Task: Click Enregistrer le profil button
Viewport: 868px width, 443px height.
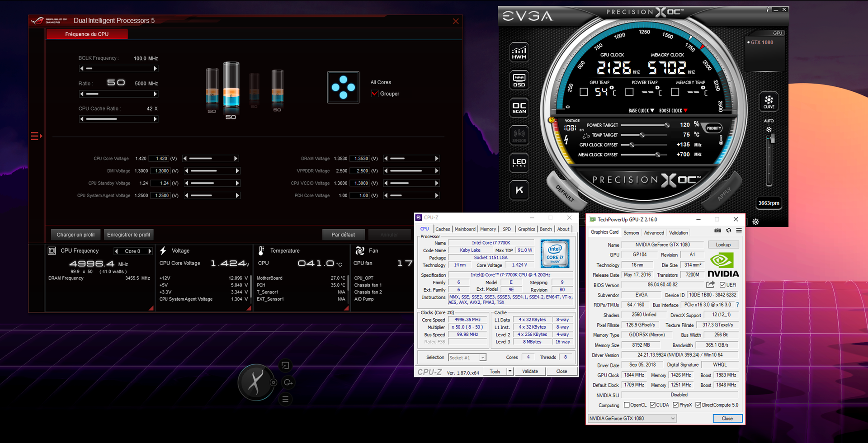Action: tap(128, 235)
